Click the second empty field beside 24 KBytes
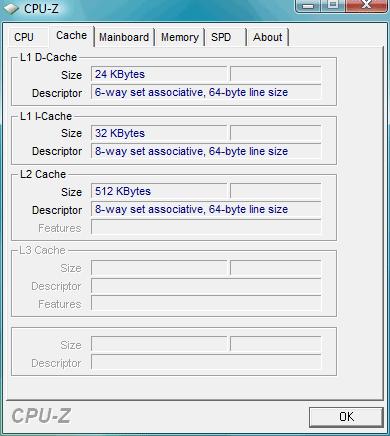The height and width of the screenshot is (436, 390). (275, 74)
